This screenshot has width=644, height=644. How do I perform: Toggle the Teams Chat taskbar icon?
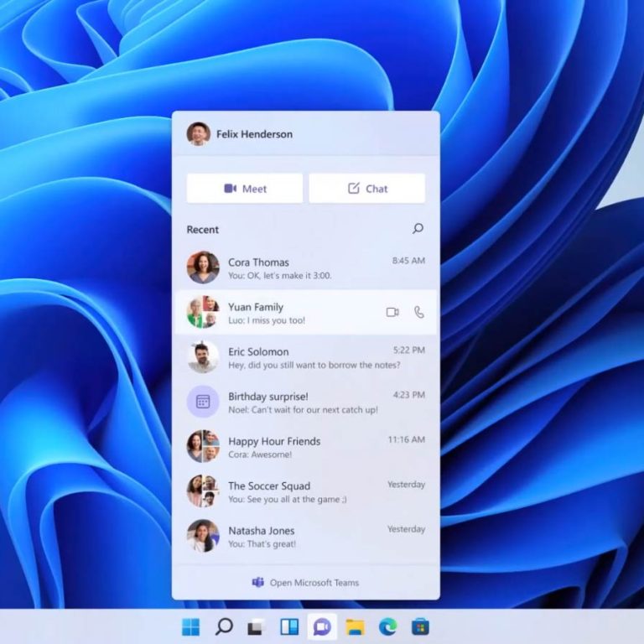tap(322, 626)
